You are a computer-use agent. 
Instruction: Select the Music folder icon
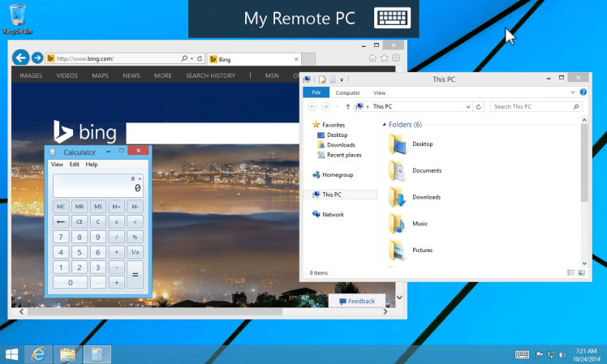(397, 224)
